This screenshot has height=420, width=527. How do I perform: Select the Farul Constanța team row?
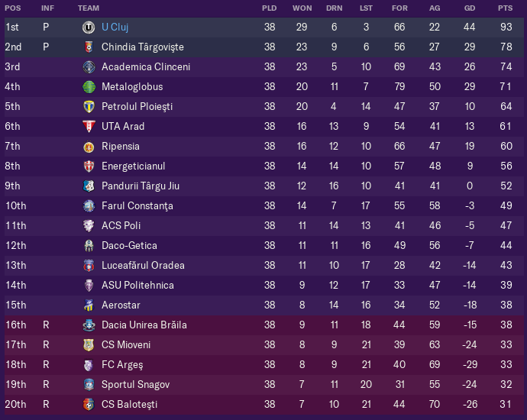(263, 205)
